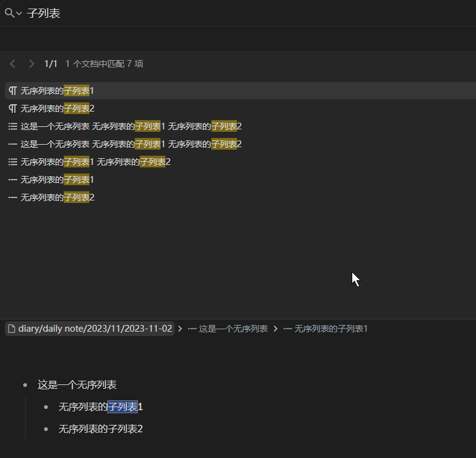Open list-item result 无序列表的子列表1
476x458 pixels.
tap(57, 180)
